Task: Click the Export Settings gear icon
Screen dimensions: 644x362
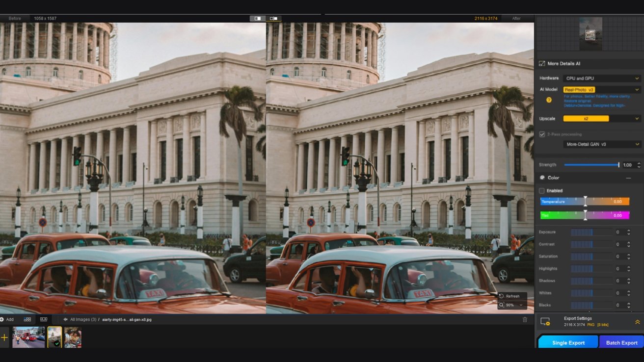Action: [x=545, y=322]
